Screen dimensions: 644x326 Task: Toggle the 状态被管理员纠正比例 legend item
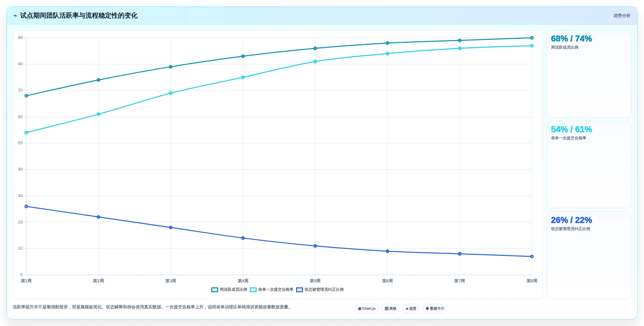[x=320, y=289]
